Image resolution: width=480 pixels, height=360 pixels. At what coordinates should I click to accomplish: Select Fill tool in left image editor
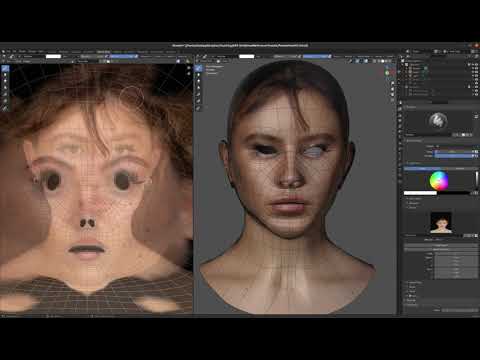coord(5,94)
